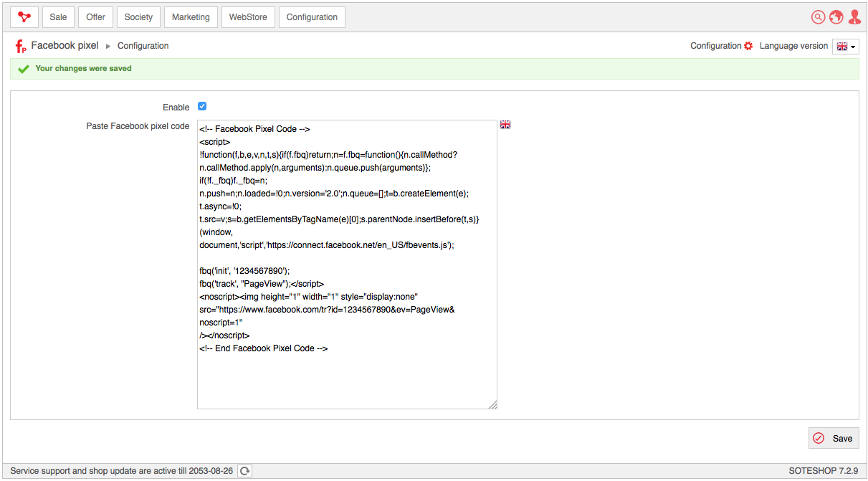Click the UK flag icon beside textarea
This screenshot has height=481, width=868.
(x=505, y=125)
